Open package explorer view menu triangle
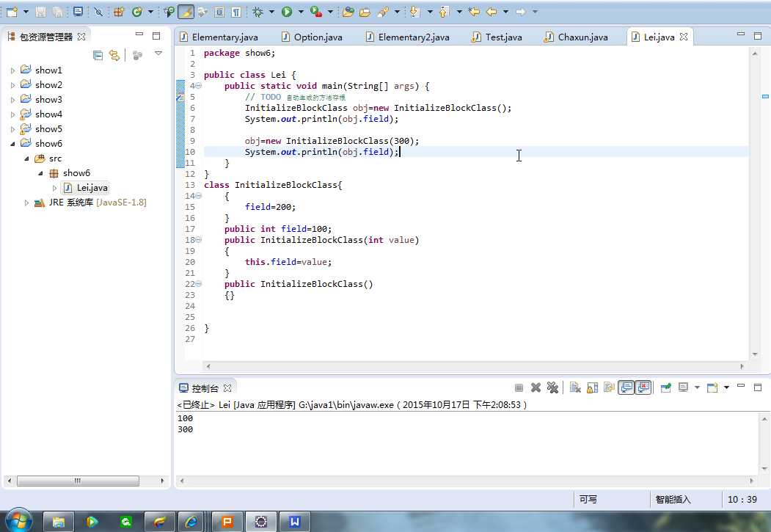The image size is (771, 532). coord(158,53)
